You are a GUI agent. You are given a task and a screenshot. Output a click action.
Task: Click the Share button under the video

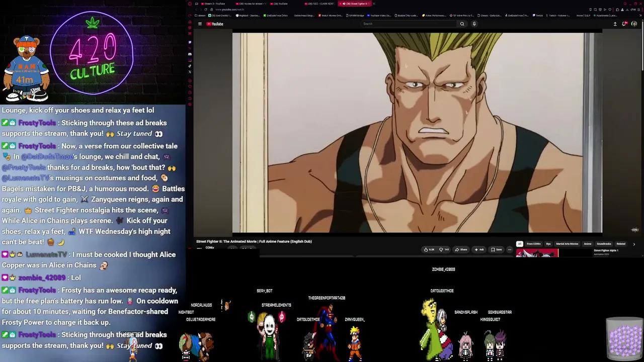pyautogui.click(x=461, y=249)
